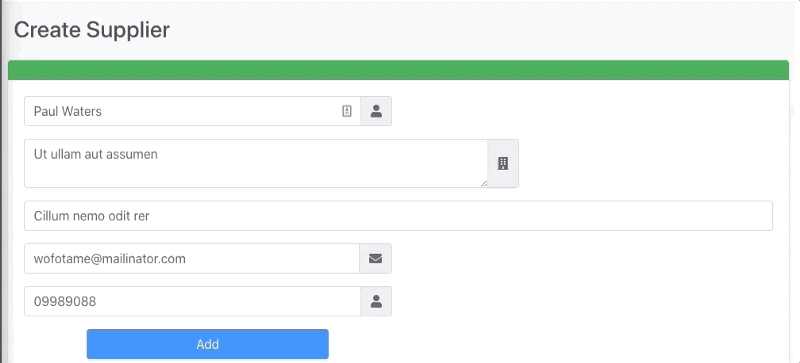Click the building icon next to the textarea
Screen dimensions: 800x363
pos(503,163)
